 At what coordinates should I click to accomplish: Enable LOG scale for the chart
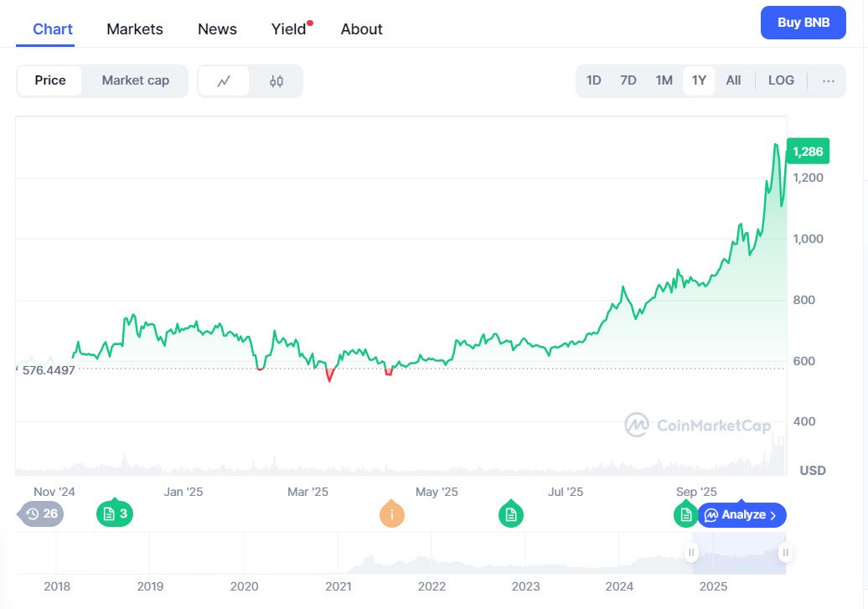[x=781, y=80]
